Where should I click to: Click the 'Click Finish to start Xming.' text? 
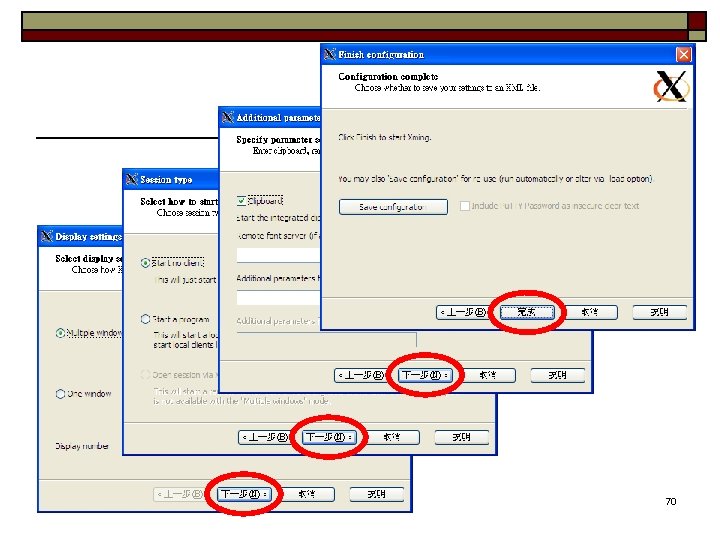tap(385, 137)
